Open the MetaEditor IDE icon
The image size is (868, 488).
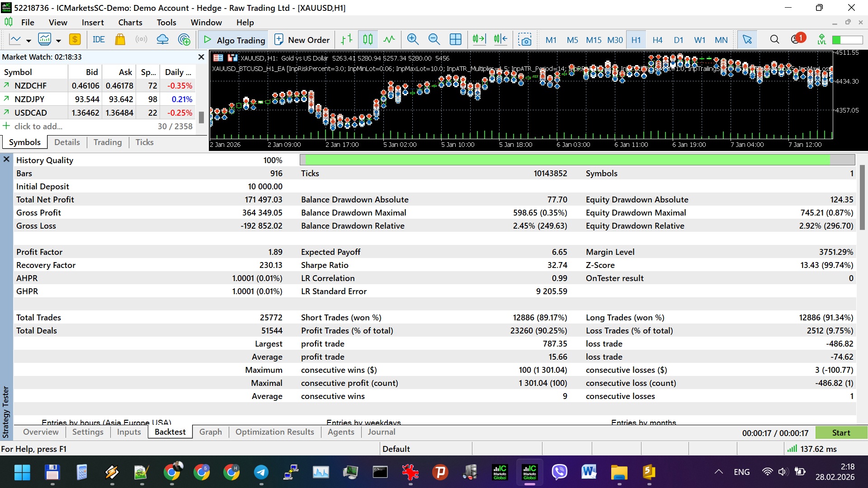pos(99,40)
